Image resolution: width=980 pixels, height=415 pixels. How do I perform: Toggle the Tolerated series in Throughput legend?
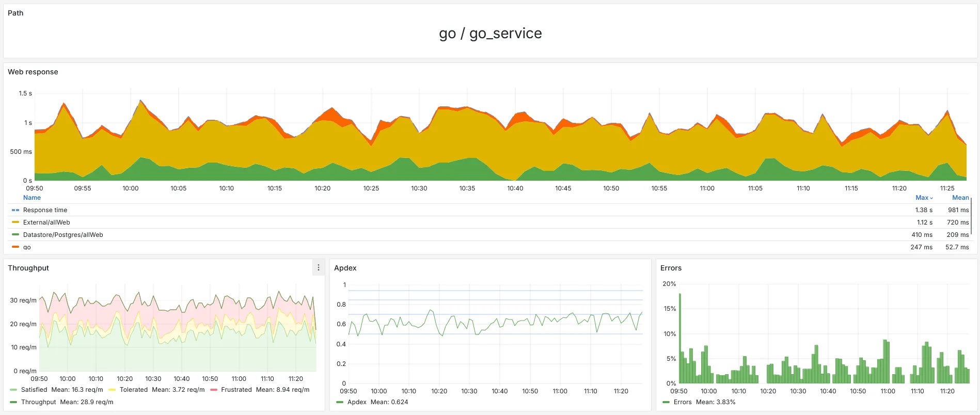[x=134, y=390]
